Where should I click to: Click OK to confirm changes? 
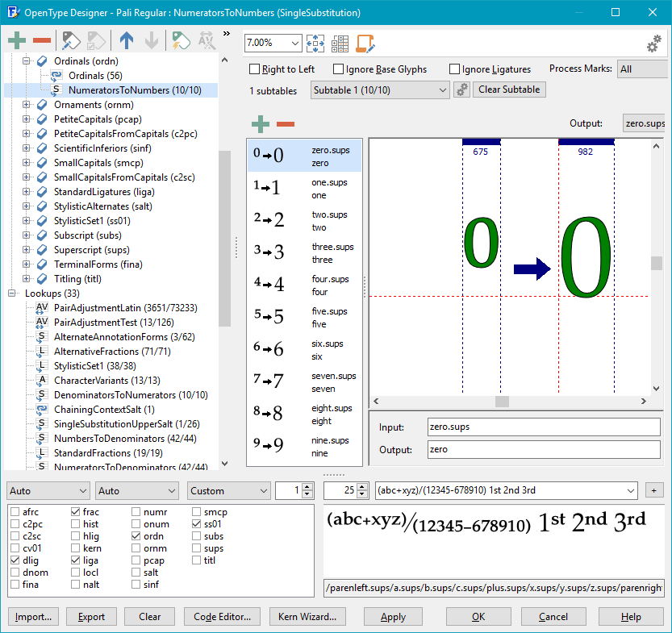point(478,617)
